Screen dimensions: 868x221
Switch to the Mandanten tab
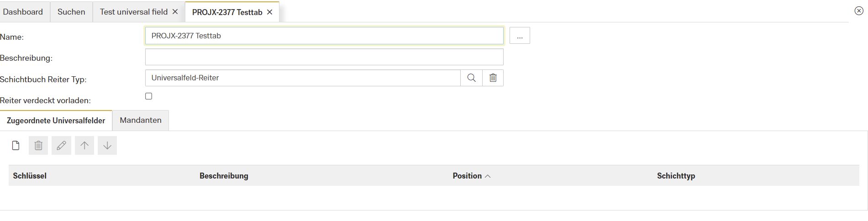coord(141,121)
